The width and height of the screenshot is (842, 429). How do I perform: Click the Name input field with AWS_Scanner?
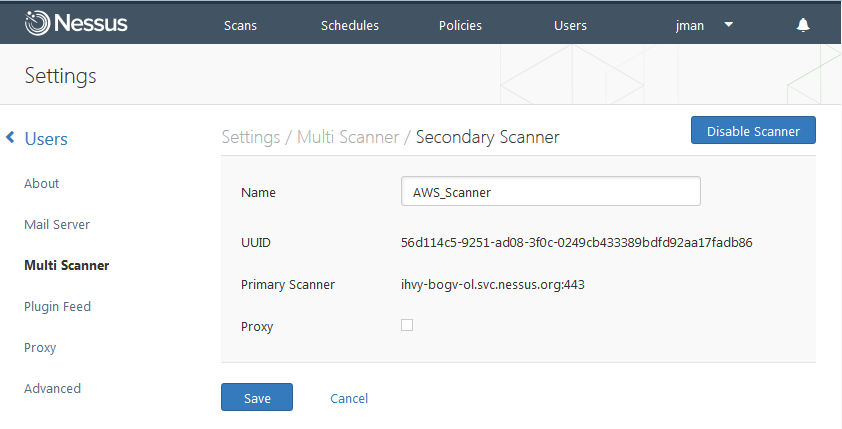[x=550, y=191]
